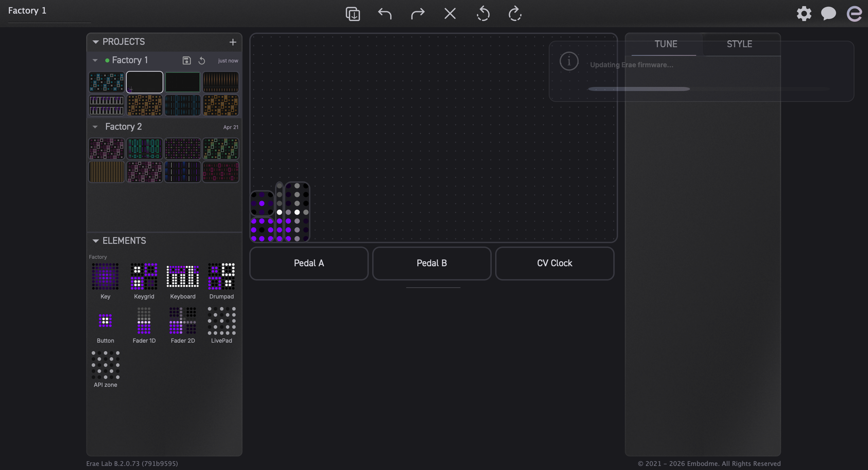
Task: Pick the LivePad element
Action: tap(221, 325)
